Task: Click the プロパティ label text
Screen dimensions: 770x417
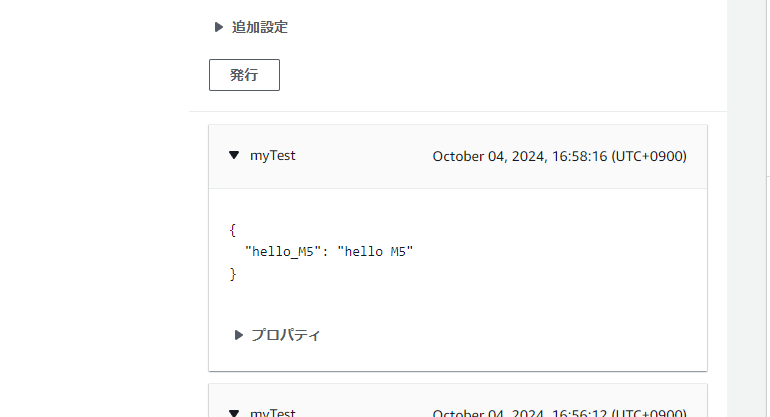Action: pyautogui.click(x=286, y=335)
